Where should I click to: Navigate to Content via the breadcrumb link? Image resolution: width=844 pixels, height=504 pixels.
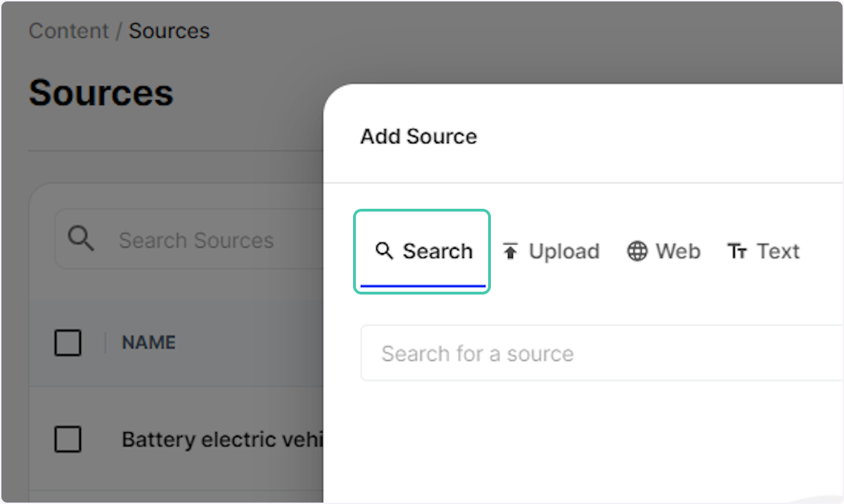[x=68, y=30]
